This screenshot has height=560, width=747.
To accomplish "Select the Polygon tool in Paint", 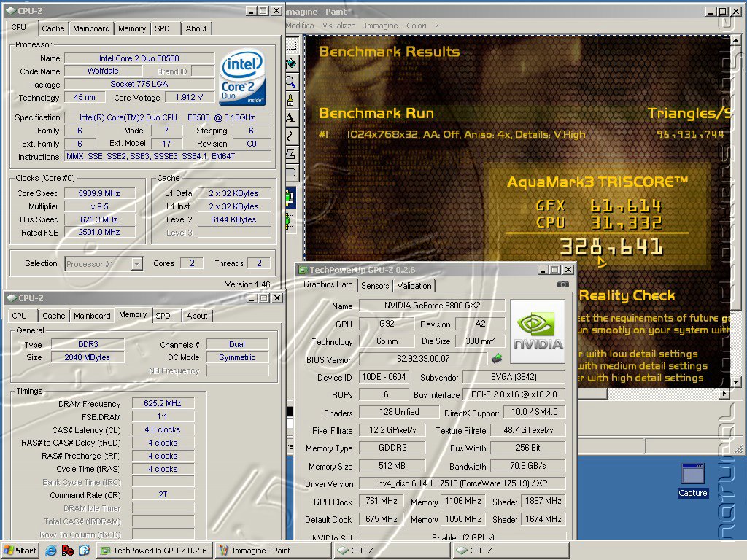I will (x=292, y=154).
